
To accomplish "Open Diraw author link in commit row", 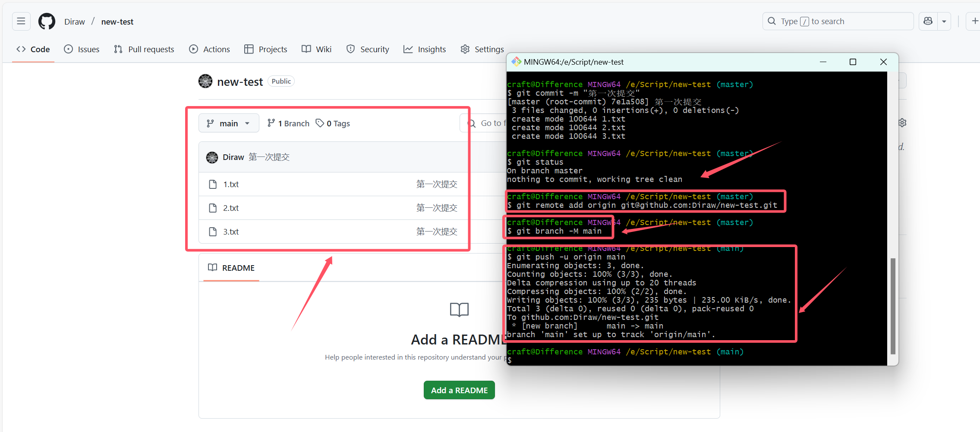I will [x=233, y=157].
